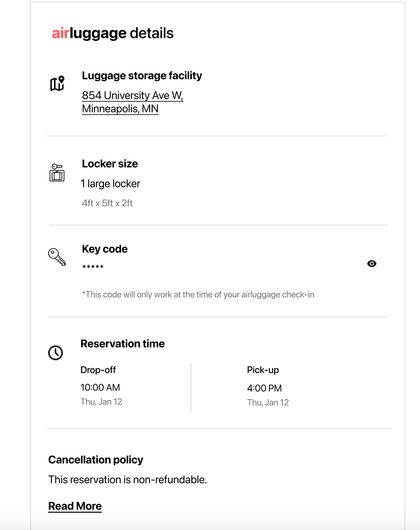The width and height of the screenshot is (420, 530).
Task: Open the Minneapolis, MN address line
Action: click(x=120, y=109)
